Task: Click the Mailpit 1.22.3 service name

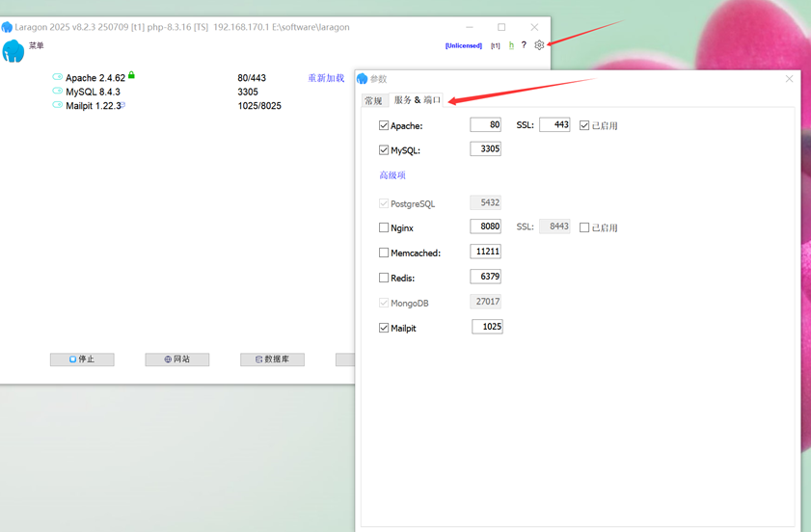Action: coord(94,105)
